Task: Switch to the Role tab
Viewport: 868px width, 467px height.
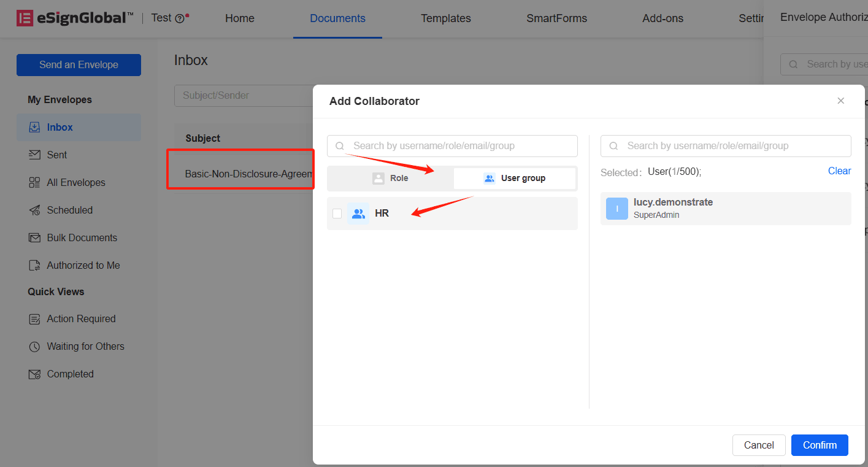Action: pos(390,178)
